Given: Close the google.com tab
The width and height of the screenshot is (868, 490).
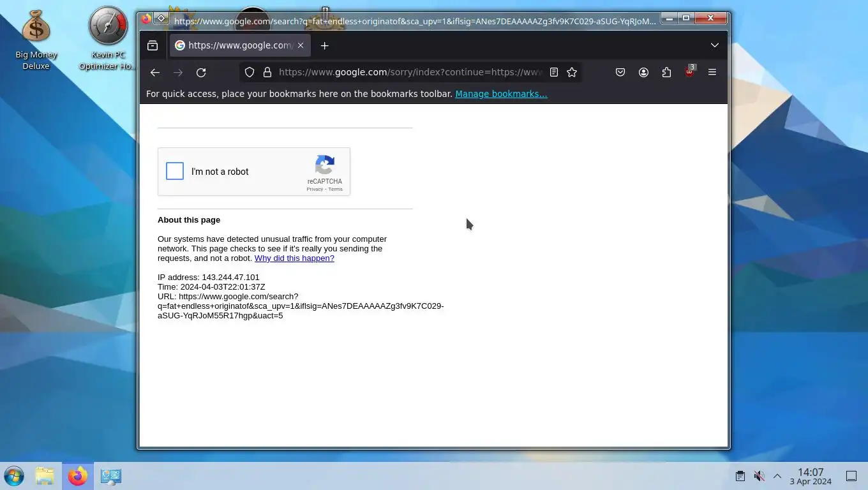Looking at the screenshot, I should tap(301, 45).
